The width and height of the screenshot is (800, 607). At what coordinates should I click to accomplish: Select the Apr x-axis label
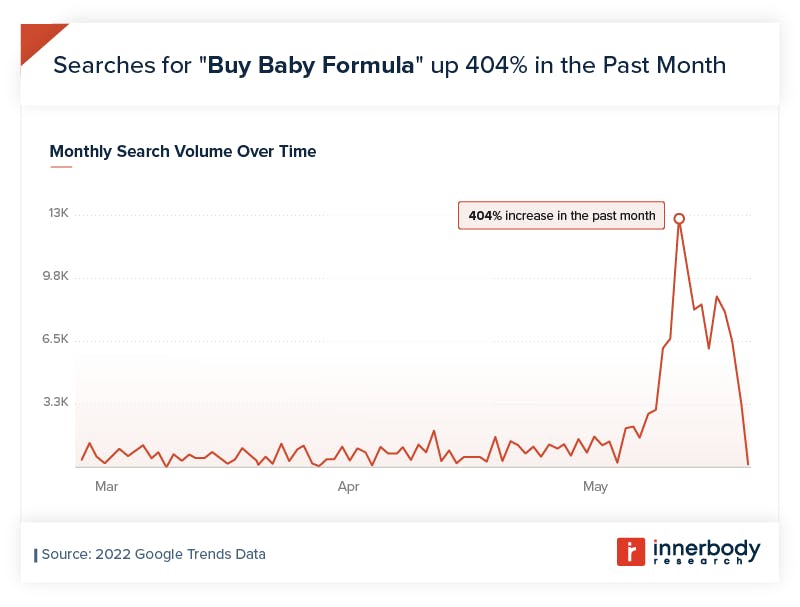348,486
